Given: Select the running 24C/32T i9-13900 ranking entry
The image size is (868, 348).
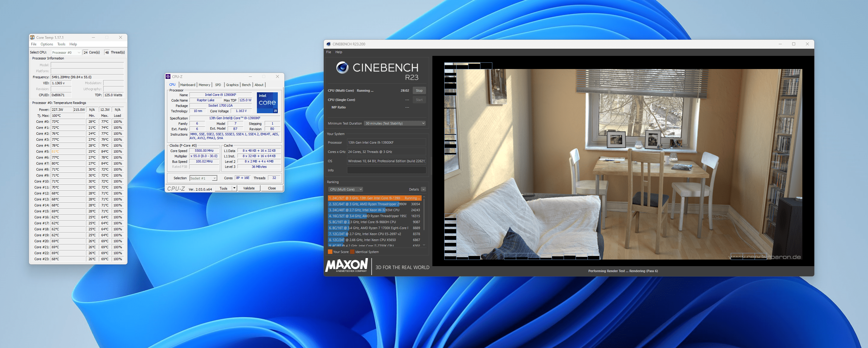Looking at the screenshot, I should tap(374, 198).
